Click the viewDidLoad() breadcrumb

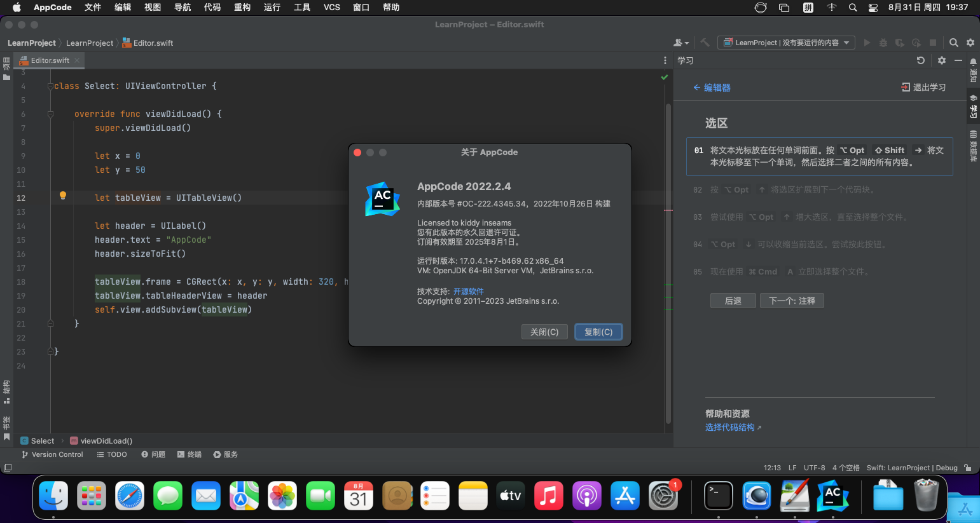[101, 441]
